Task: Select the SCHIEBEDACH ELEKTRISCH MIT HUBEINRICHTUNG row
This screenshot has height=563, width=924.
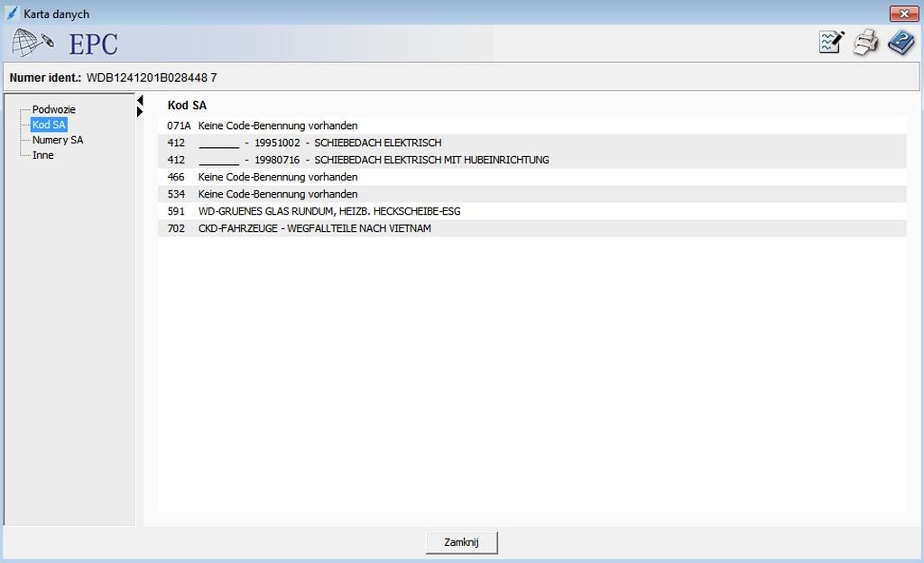Action: coord(532,160)
